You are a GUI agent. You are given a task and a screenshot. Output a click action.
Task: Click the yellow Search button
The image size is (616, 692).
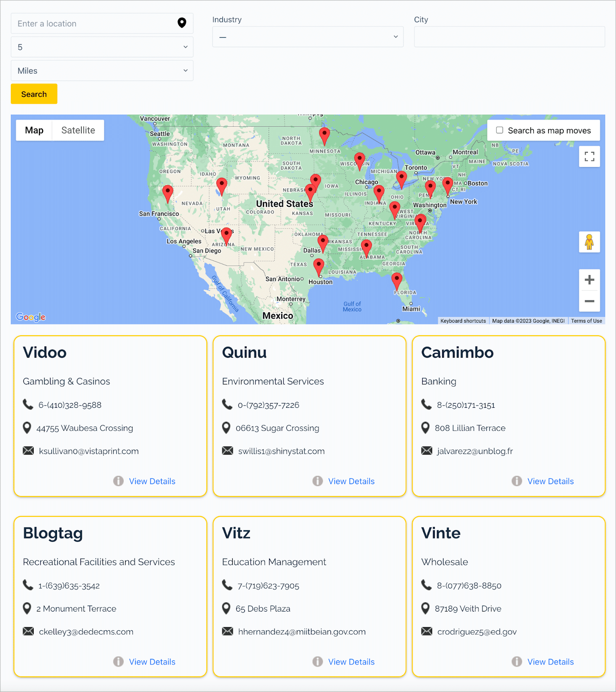[34, 94]
